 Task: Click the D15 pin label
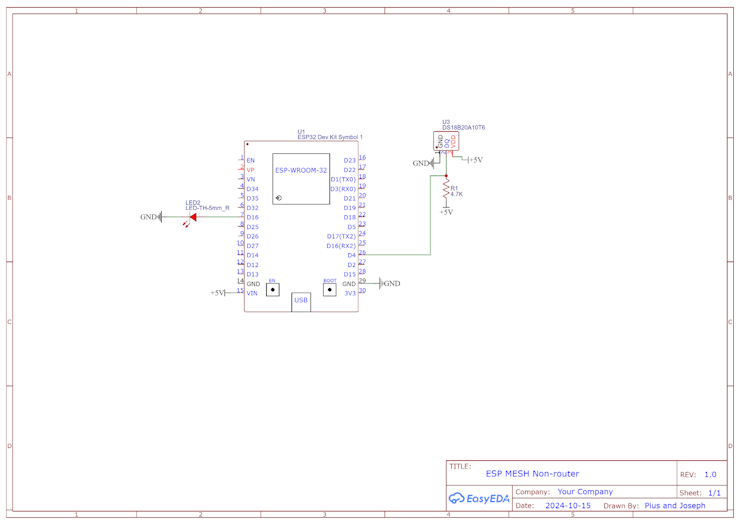point(350,274)
